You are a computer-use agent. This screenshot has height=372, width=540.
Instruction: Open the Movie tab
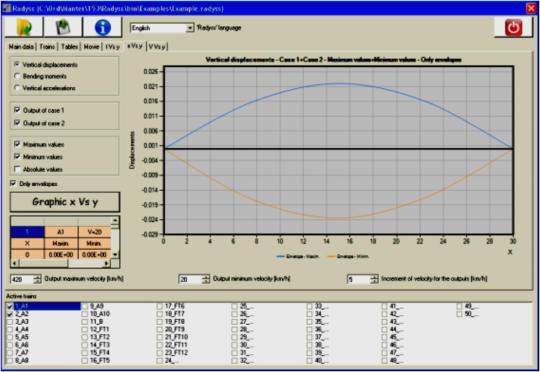91,46
